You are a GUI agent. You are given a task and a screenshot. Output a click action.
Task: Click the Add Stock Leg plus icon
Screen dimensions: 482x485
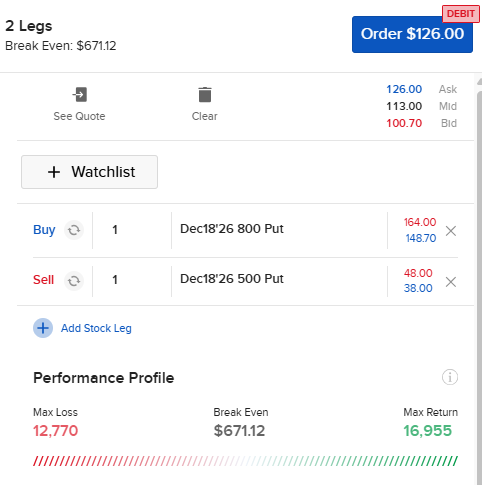[43, 328]
